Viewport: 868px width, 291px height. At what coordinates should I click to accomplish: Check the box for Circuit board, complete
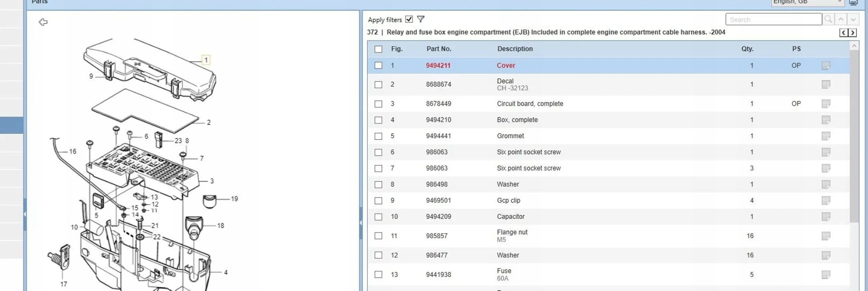coord(378,104)
